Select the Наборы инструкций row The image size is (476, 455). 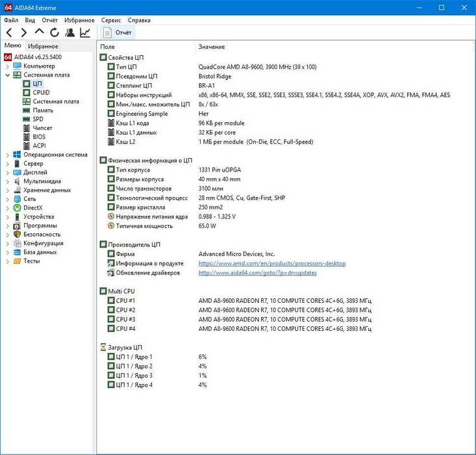point(284,95)
